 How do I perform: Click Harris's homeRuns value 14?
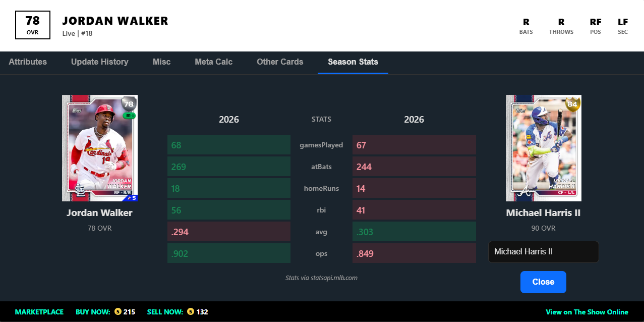pos(414,188)
